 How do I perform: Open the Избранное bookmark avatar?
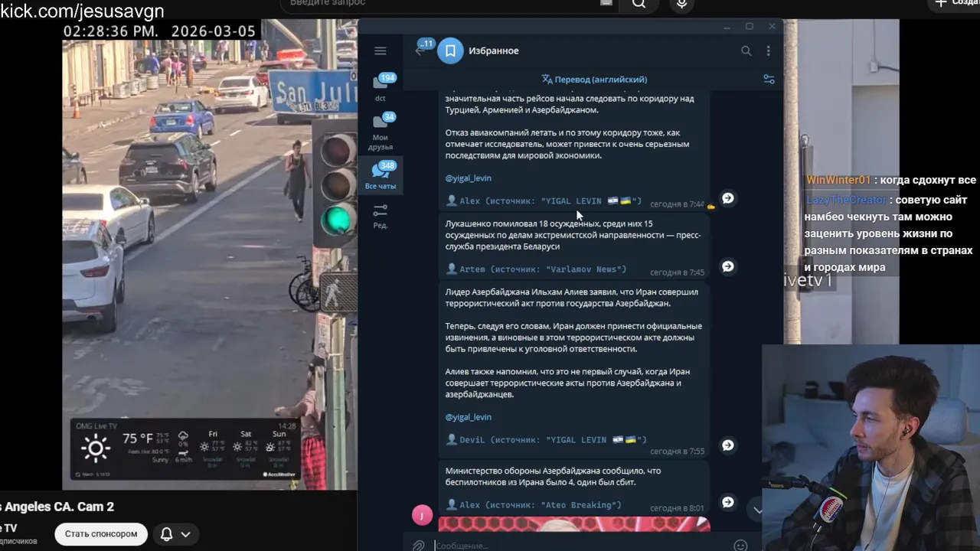pos(450,51)
